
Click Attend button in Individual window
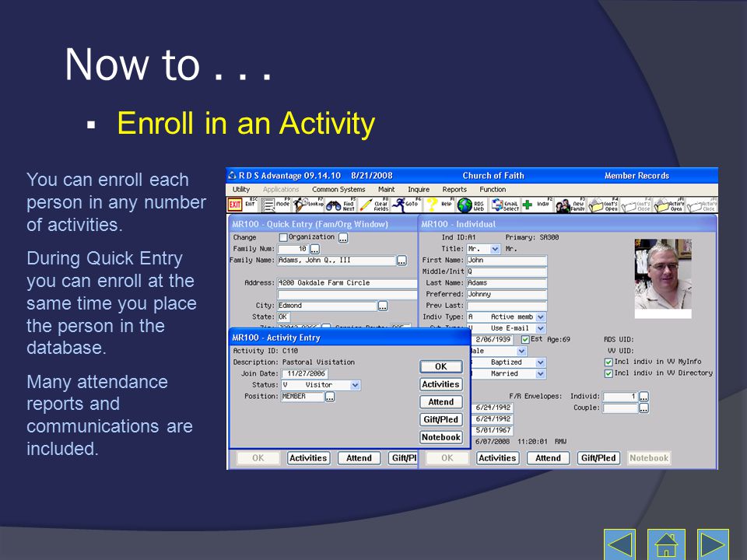548,458
